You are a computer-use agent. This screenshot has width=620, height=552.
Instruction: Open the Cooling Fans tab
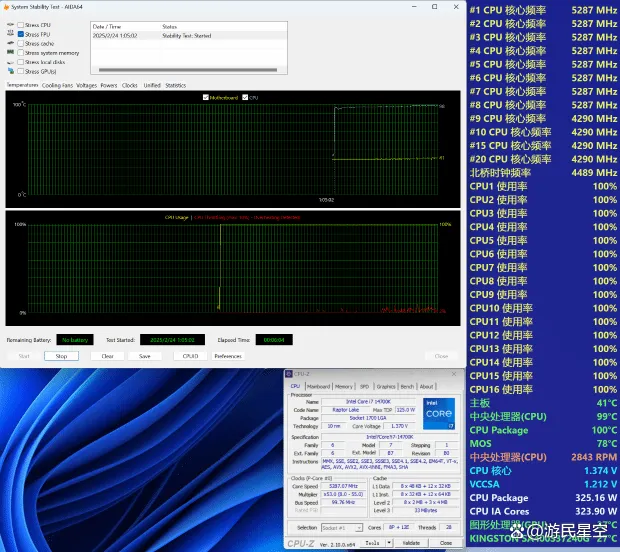point(57,85)
